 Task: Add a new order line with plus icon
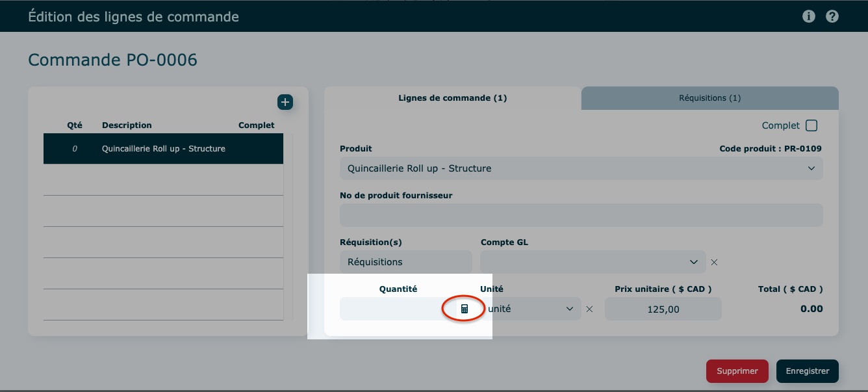click(285, 102)
